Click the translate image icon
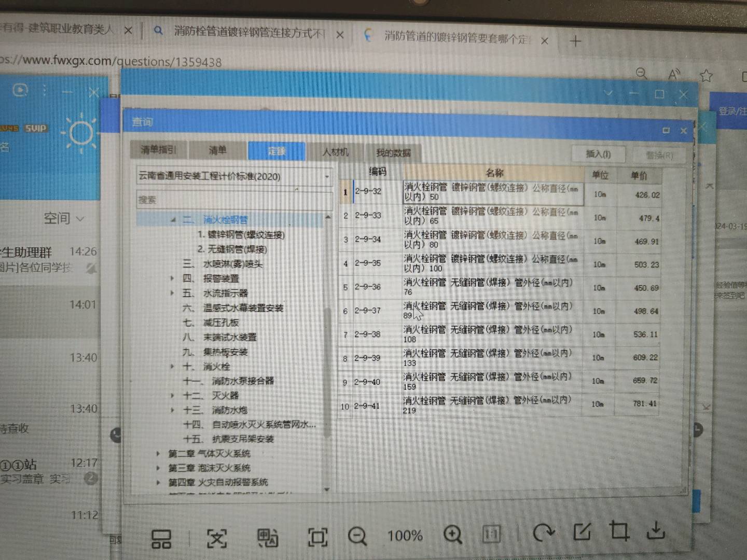Viewport: 747px width, 560px height. pyautogui.click(x=268, y=538)
